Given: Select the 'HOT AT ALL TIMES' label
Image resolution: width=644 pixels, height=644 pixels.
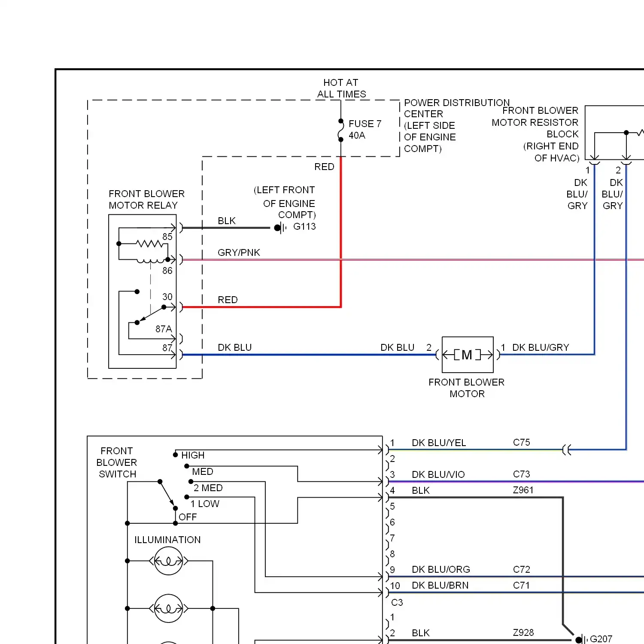Looking at the screenshot, I should click(x=341, y=88).
